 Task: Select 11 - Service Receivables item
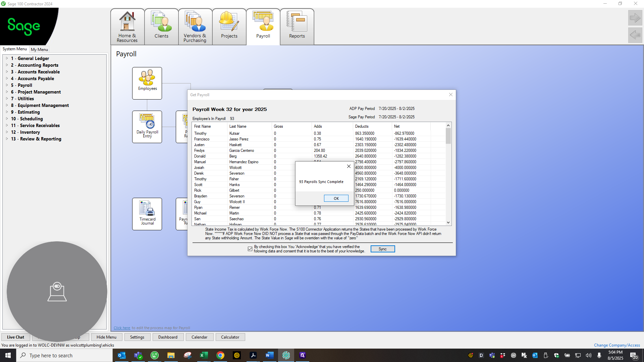click(35, 125)
